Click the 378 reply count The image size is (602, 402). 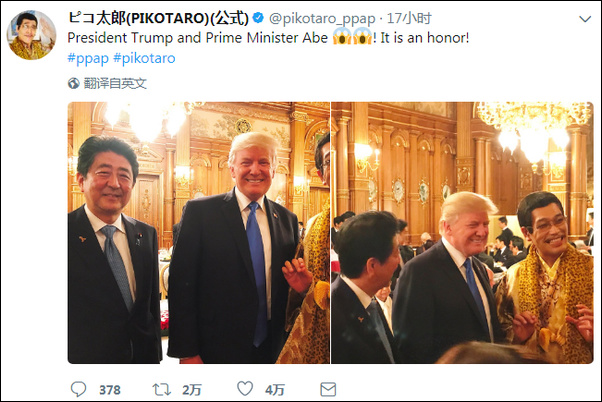tap(110, 390)
